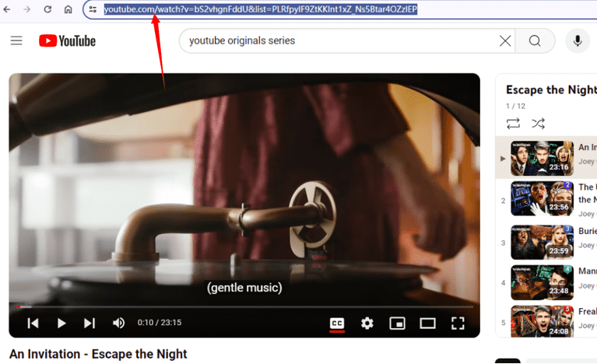Click the YouTube logo to go home

pyautogui.click(x=67, y=40)
